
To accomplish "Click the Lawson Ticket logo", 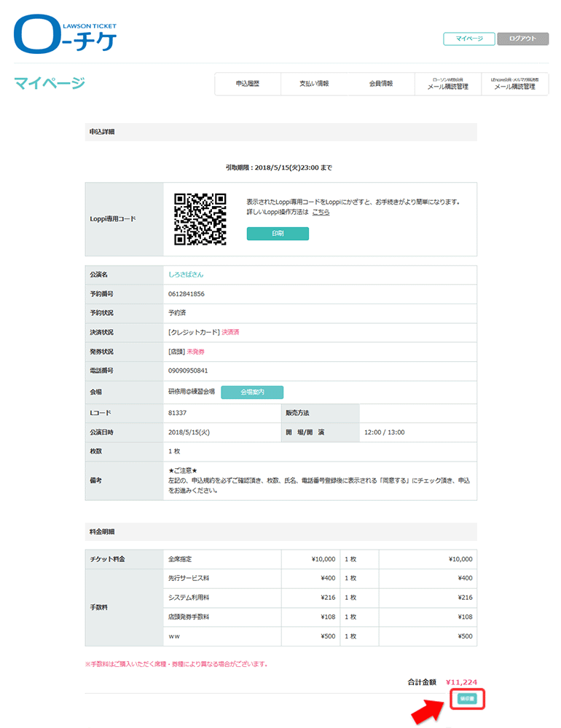I will [x=65, y=35].
